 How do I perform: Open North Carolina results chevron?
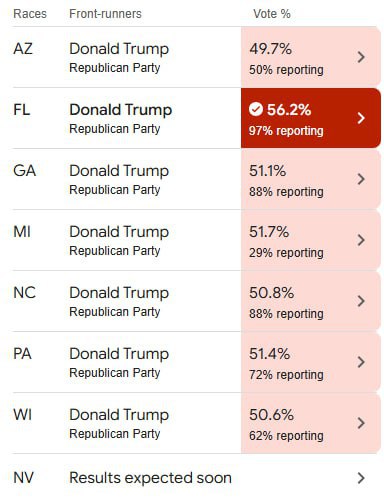tap(361, 301)
